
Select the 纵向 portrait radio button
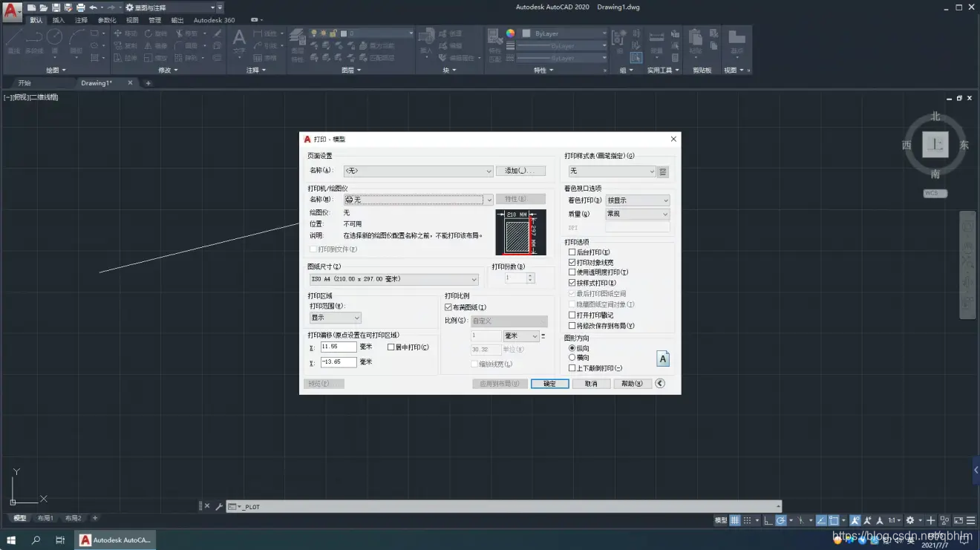point(572,348)
